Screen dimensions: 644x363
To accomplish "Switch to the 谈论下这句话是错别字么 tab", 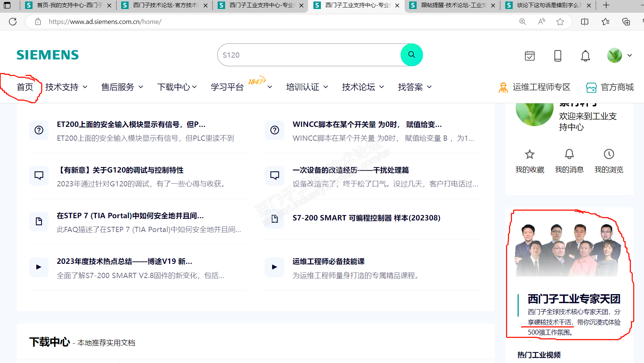I will [549, 5].
